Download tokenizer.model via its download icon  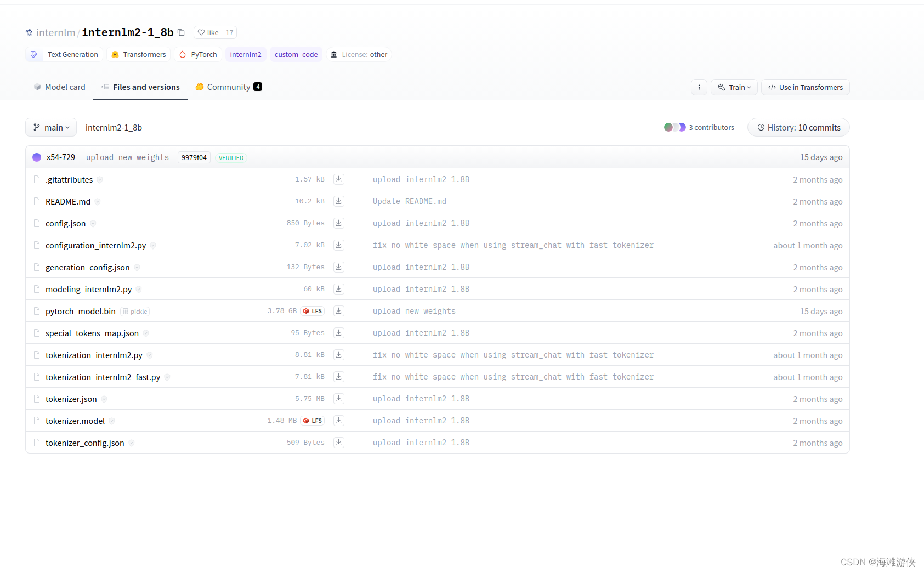(338, 421)
